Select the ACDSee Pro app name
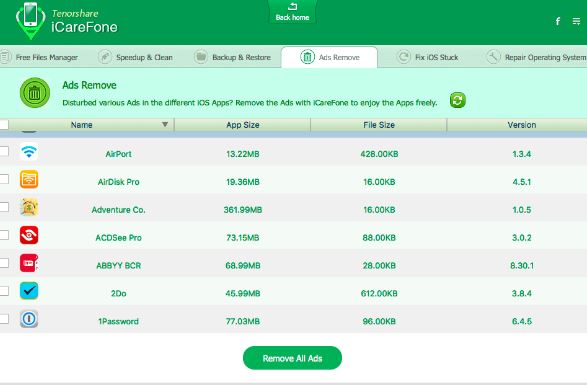 pyautogui.click(x=118, y=238)
